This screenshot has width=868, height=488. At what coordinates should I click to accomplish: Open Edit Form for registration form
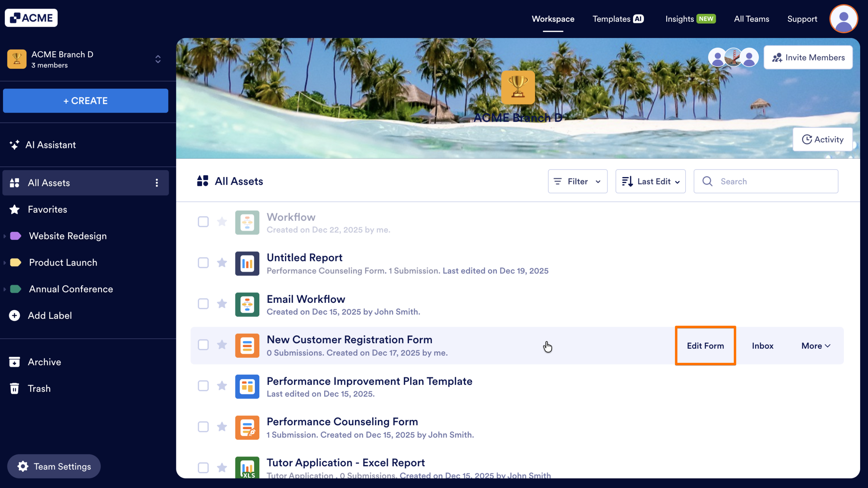tap(705, 346)
